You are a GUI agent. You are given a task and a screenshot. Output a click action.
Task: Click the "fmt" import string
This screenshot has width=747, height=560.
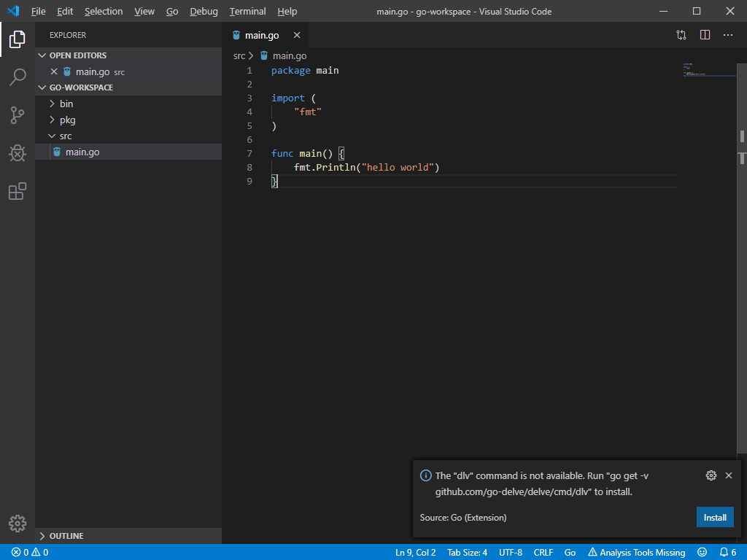(x=308, y=112)
